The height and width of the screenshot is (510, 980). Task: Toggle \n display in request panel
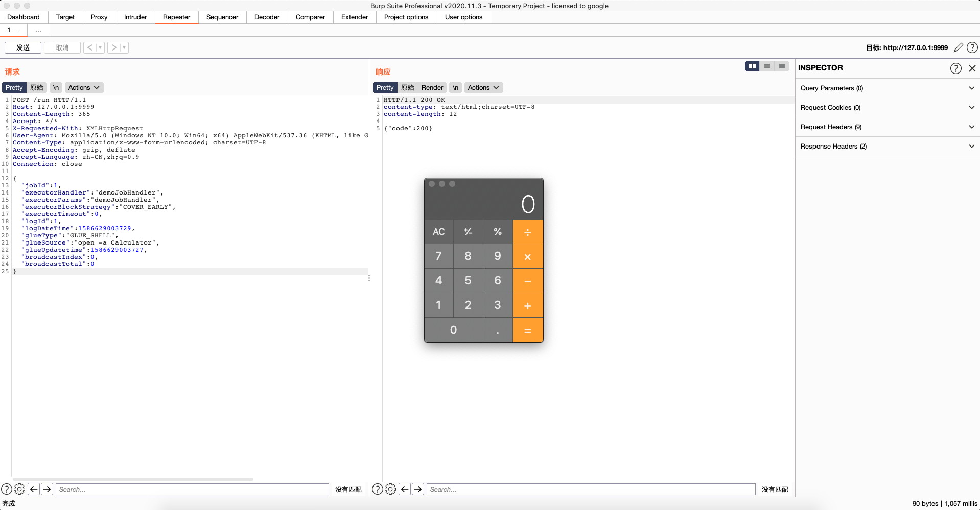coord(56,88)
